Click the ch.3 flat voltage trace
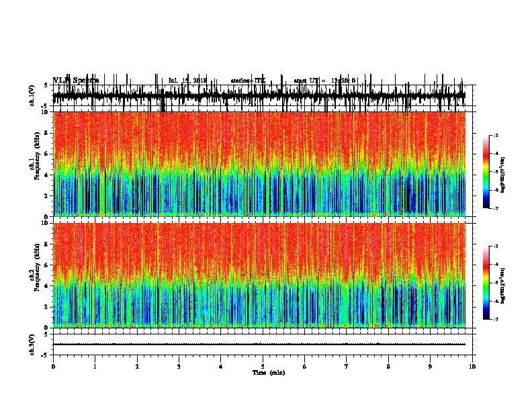 click(259, 345)
